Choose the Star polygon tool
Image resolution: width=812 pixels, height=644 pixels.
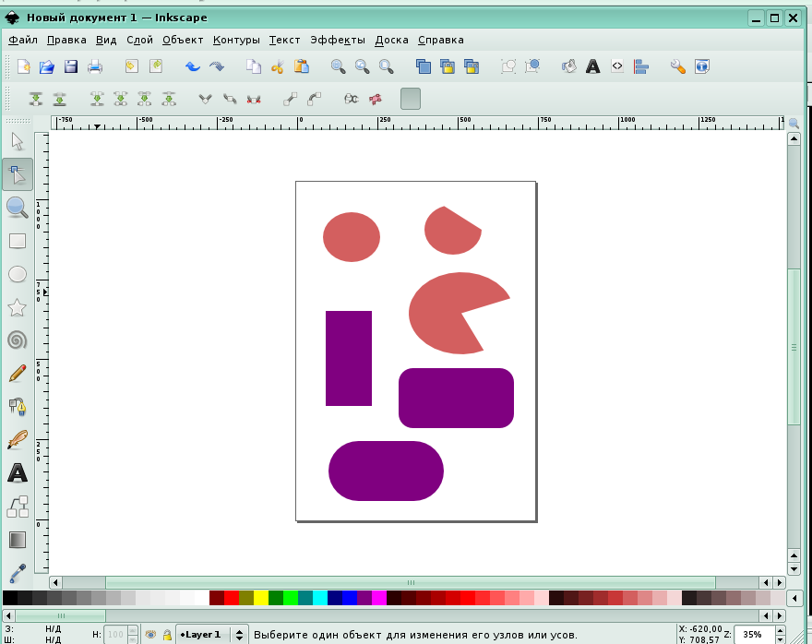coord(17,307)
